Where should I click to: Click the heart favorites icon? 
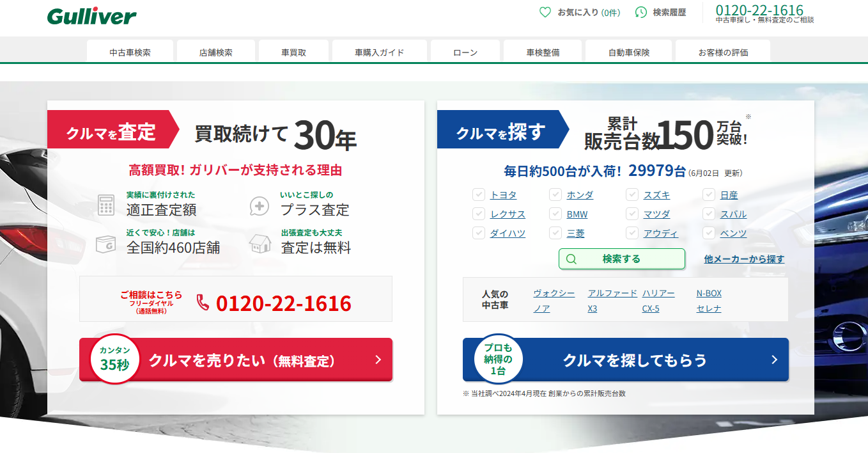(545, 12)
